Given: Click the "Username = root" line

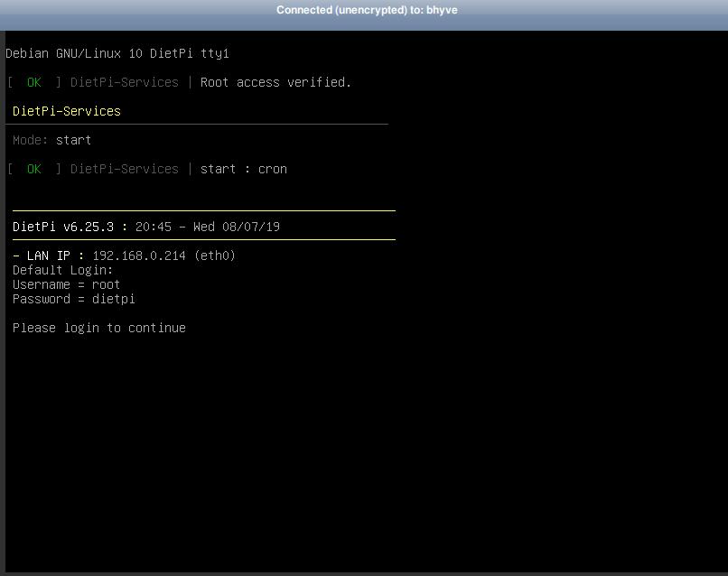Looking at the screenshot, I should 67,284.
